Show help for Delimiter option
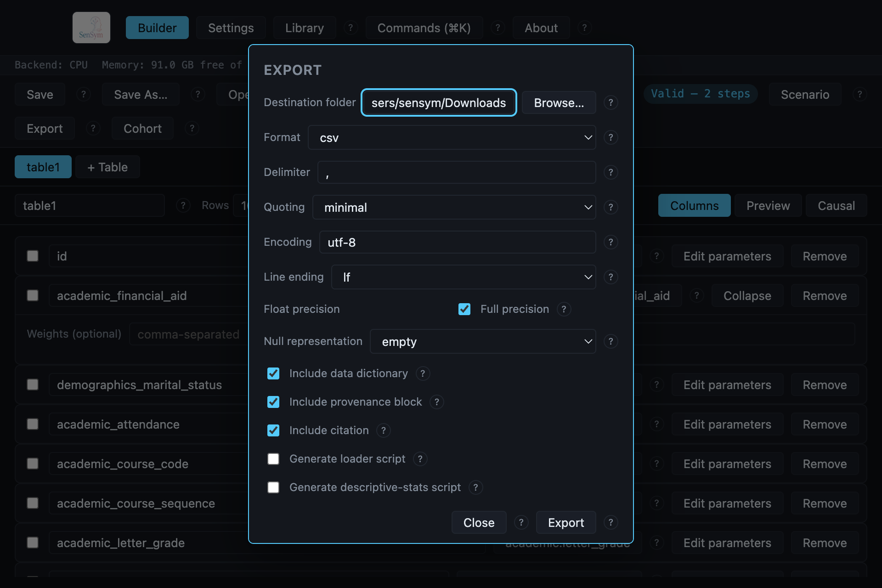This screenshot has height=588, width=882. (611, 172)
